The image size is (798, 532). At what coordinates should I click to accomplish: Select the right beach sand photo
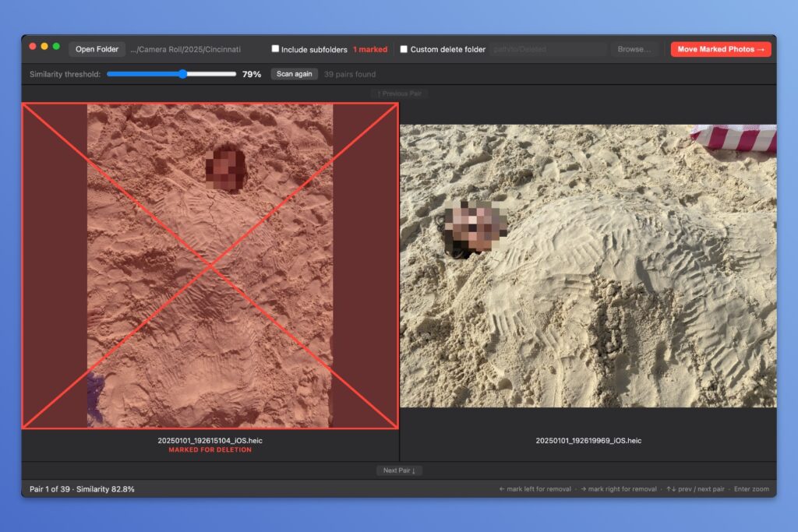point(588,266)
